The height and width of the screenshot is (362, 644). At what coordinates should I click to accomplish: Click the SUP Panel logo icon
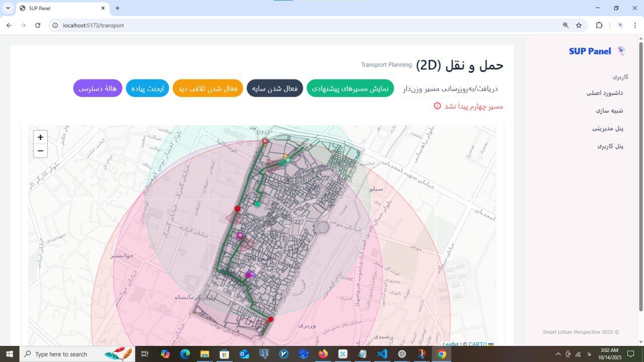tap(622, 51)
